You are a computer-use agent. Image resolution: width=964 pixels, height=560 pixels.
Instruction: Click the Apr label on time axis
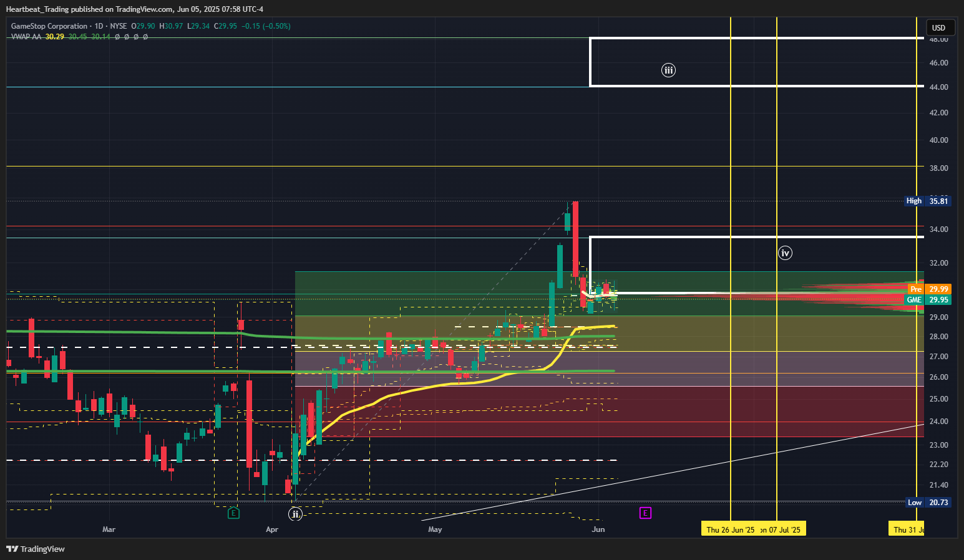(x=272, y=529)
